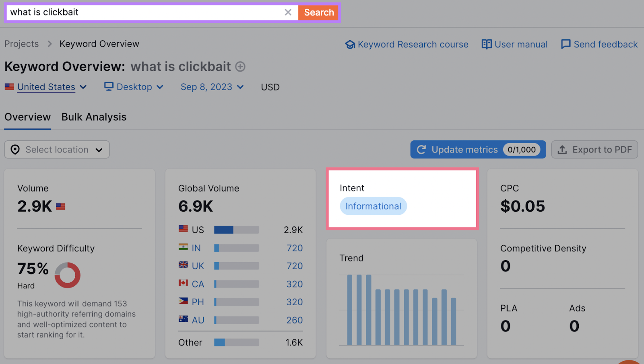The image size is (644, 364).
Task: Click the export arrow icon in Export to PDF
Action: [562, 149]
